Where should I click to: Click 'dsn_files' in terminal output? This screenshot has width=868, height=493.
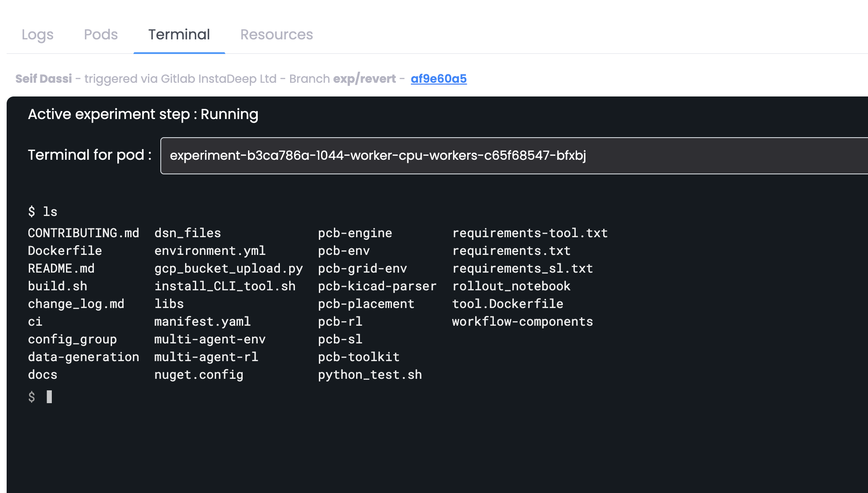(188, 233)
